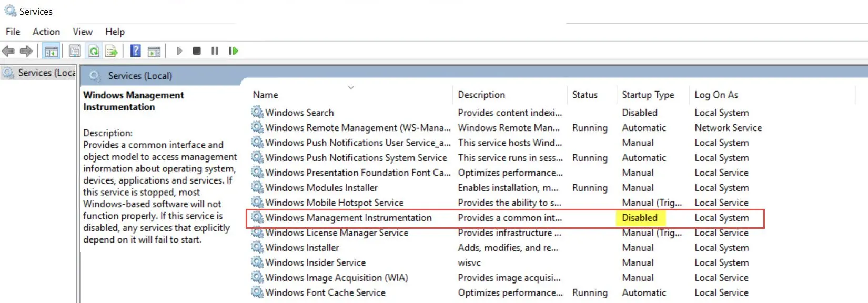This screenshot has height=303, width=868.
Task: Click gear icon beside Windows Insider Service
Action: click(x=257, y=262)
